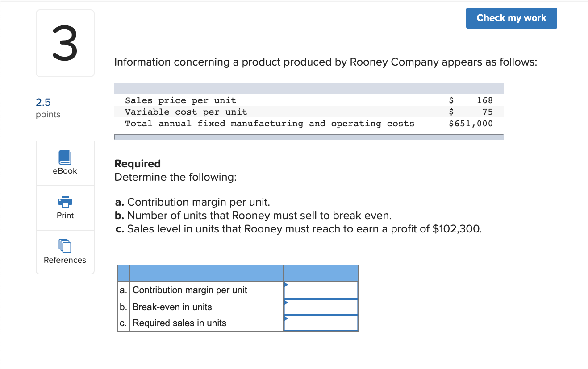Click row label a in the answer table
Image resolution: width=588 pixels, height=369 pixels.
[x=123, y=290]
